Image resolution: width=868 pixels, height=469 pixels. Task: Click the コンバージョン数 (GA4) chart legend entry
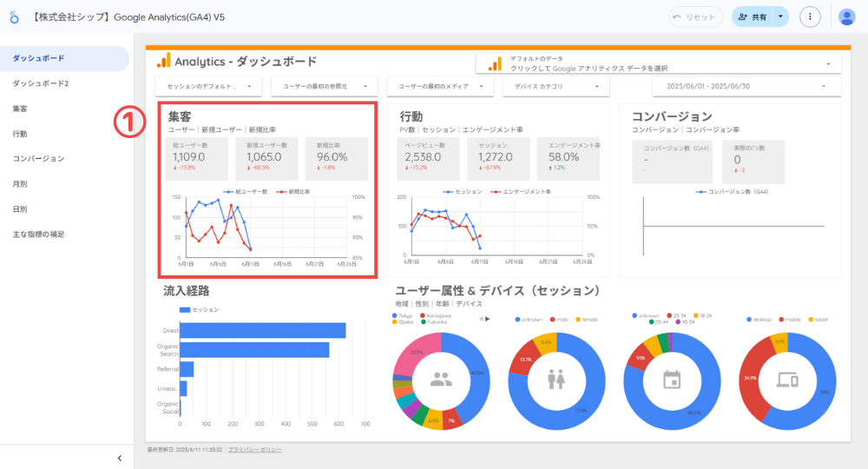pyautogui.click(x=733, y=192)
